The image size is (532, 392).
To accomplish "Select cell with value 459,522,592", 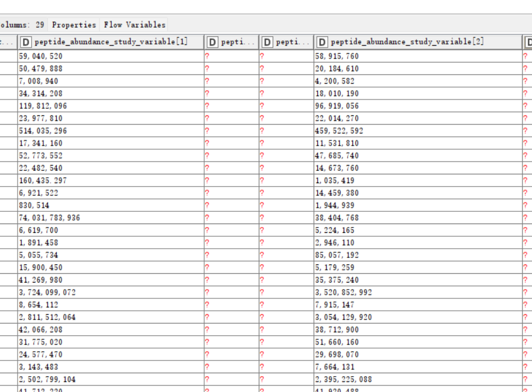I will coord(418,130).
